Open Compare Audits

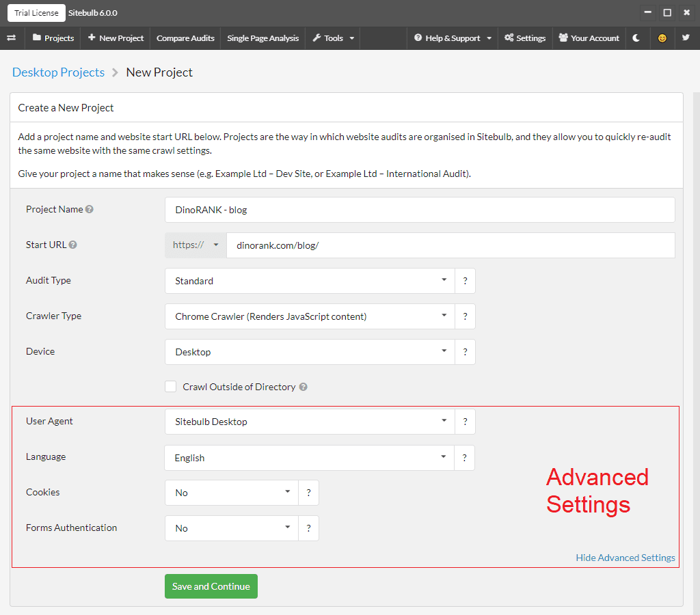click(185, 38)
